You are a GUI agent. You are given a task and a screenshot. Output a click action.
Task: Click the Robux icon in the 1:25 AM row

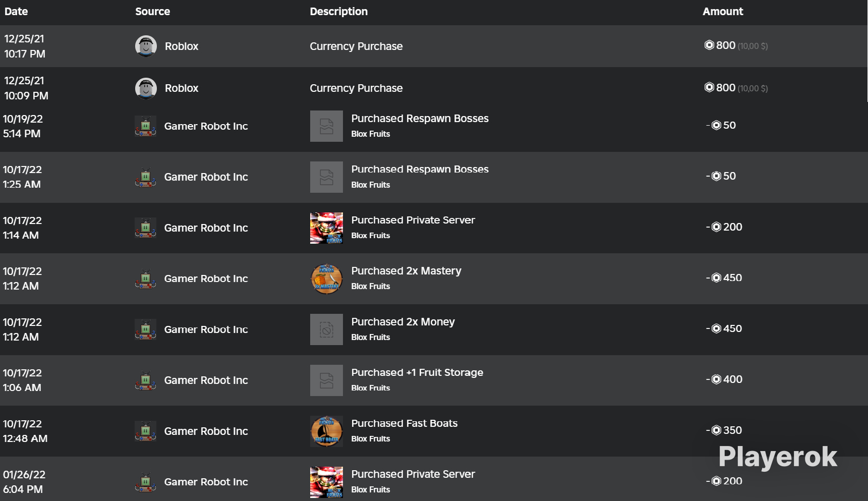click(716, 176)
